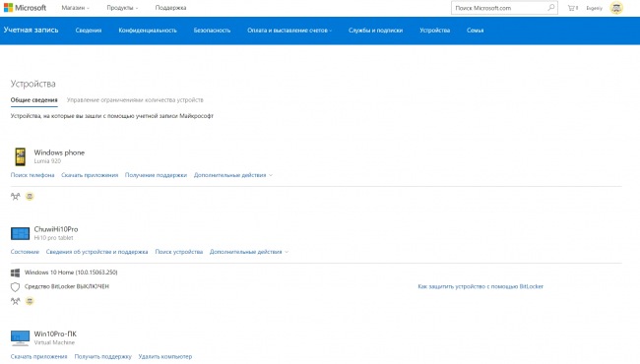Click the Windows logo beside Windows 10 Home
Image resolution: width=640 pixels, height=364 pixels.
click(x=15, y=273)
